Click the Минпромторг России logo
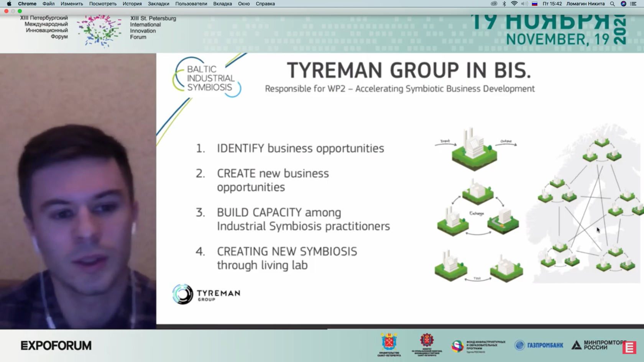This screenshot has height=362, width=644. click(598, 345)
